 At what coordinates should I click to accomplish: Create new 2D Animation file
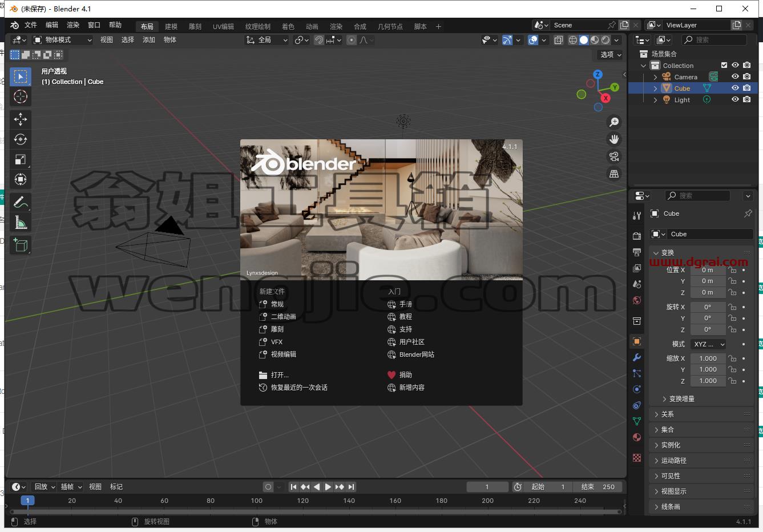(x=278, y=317)
